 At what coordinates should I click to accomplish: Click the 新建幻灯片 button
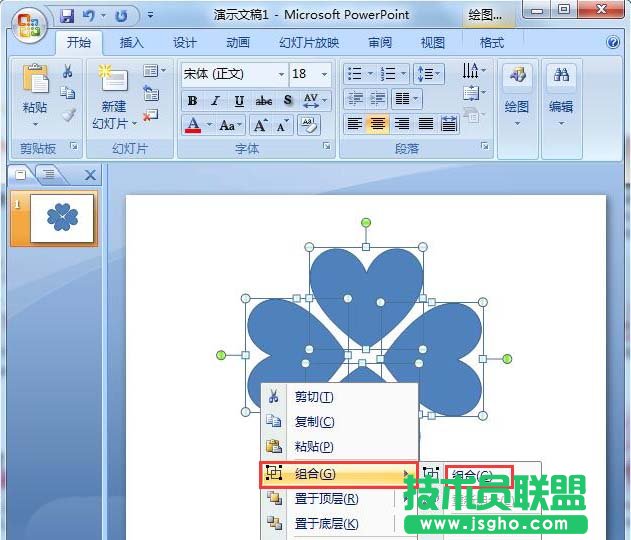point(114,97)
